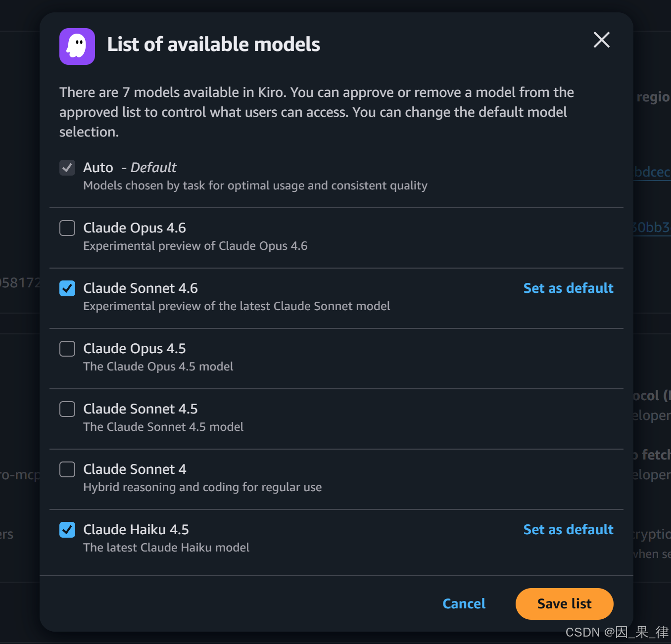Close the available models dialog
671x644 pixels.
coord(601,40)
